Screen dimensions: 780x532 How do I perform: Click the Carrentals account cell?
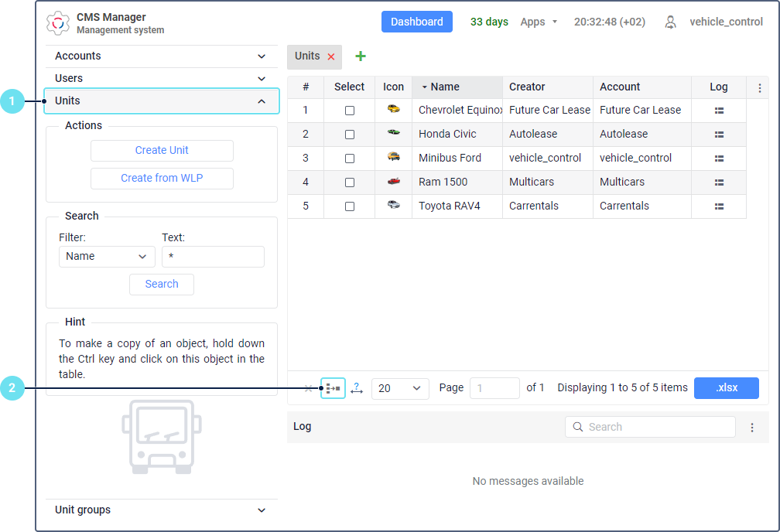642,206
